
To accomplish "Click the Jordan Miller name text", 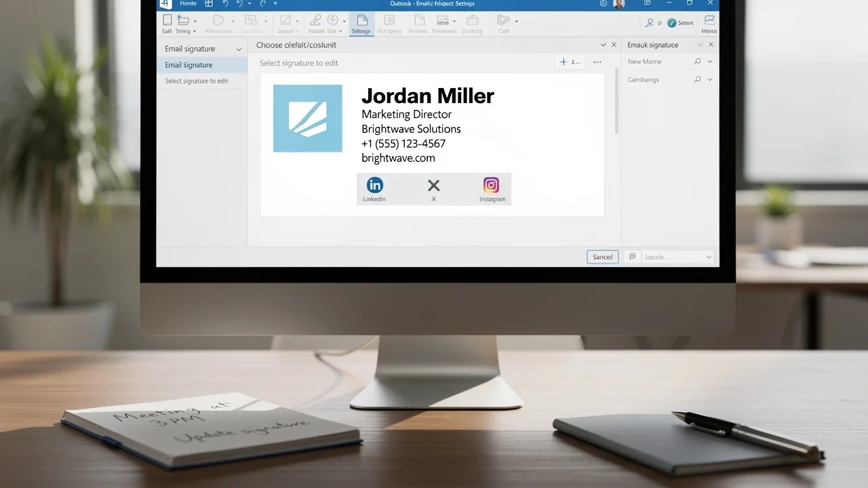I will 428,96.
